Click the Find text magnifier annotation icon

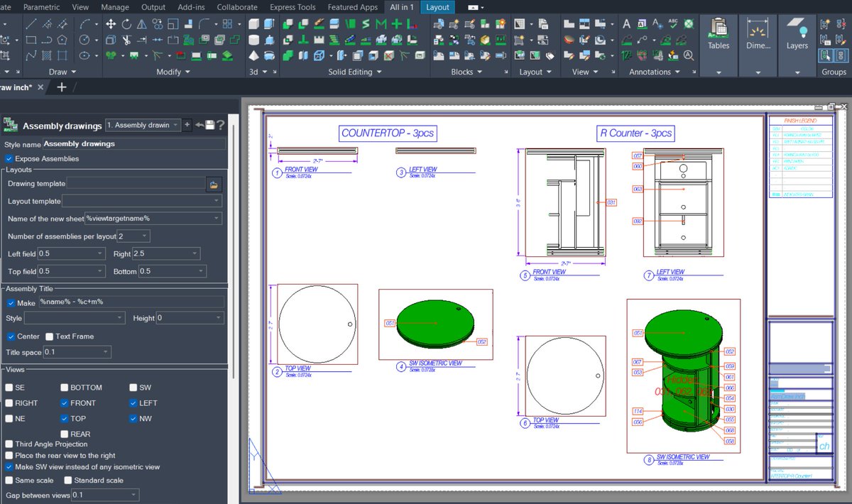pos(688,55)
